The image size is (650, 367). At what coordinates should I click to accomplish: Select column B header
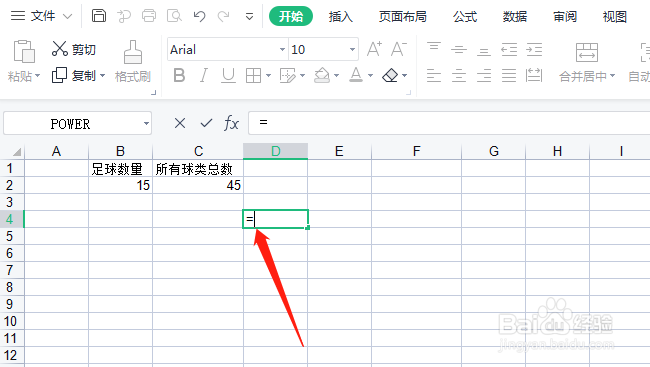(120, 151)
